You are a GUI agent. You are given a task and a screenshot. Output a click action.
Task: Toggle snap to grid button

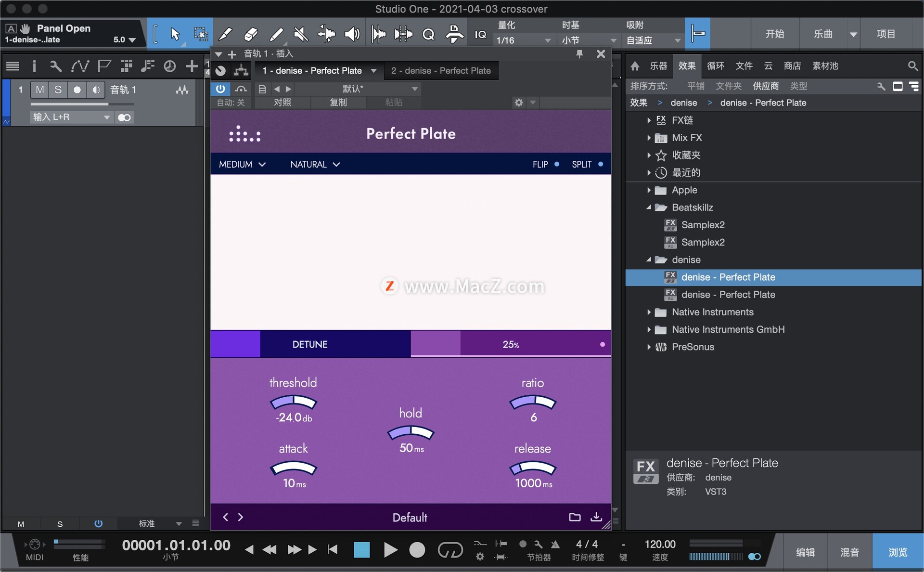(x=697, y=34)
